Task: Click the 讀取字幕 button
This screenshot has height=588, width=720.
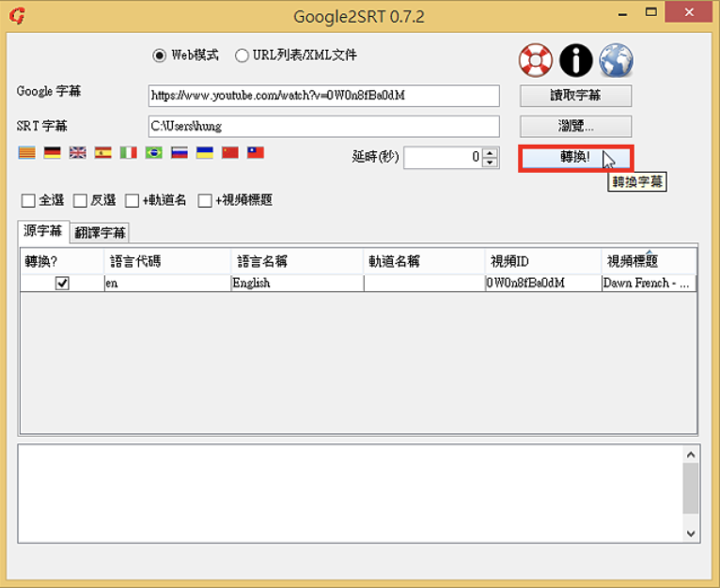Action: 575,96
